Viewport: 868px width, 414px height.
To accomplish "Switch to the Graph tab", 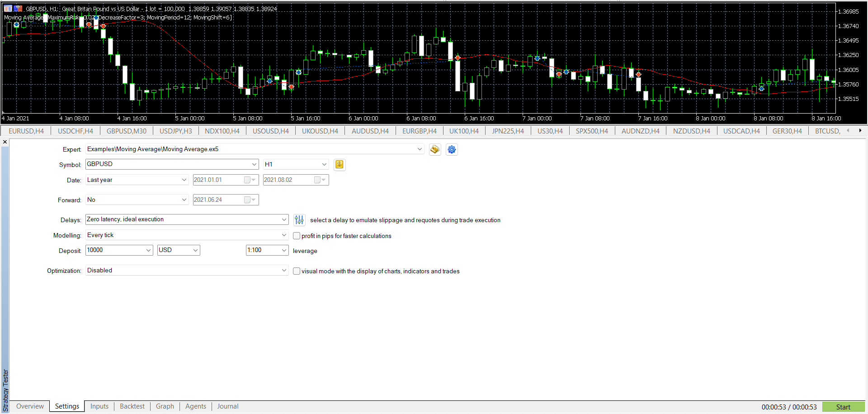I will click(x=165, y=406).
